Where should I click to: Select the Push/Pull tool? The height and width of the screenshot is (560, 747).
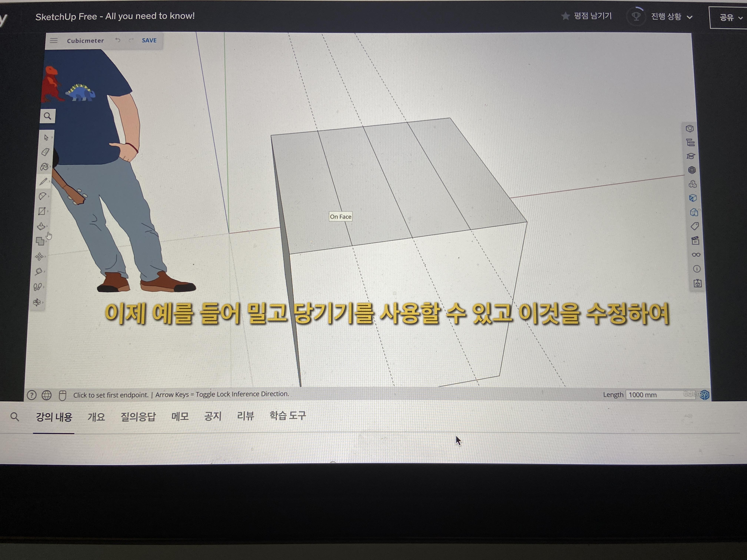tap(41, 226)
